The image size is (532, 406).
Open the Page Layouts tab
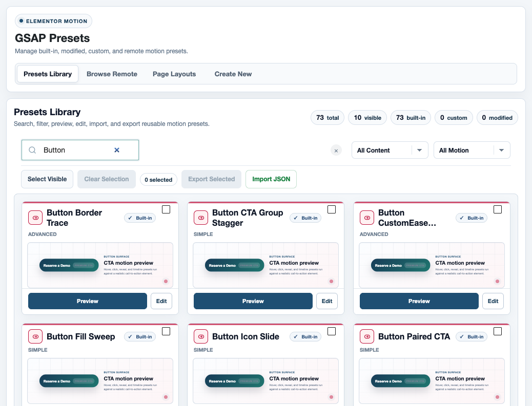[174, 74]
